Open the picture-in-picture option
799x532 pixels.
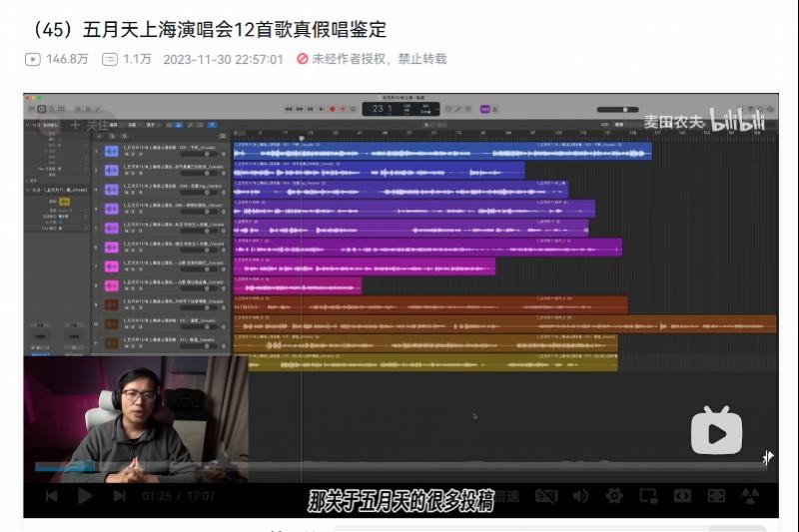648,496
